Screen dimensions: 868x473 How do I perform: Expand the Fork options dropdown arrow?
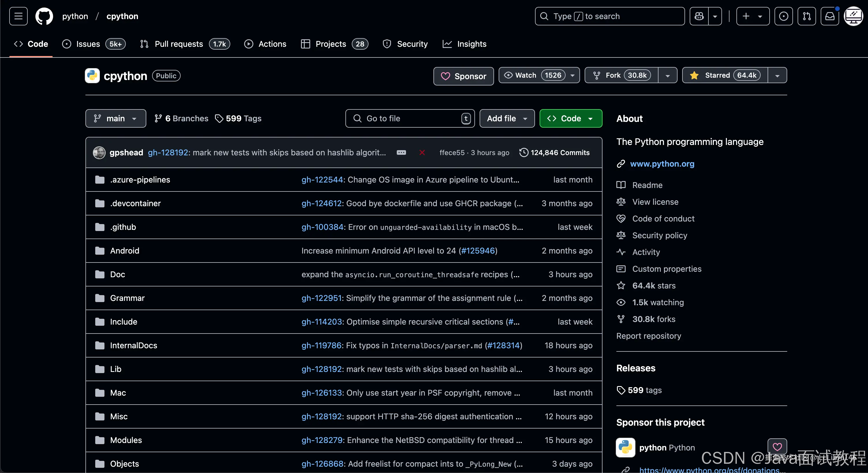click(667, 75)
